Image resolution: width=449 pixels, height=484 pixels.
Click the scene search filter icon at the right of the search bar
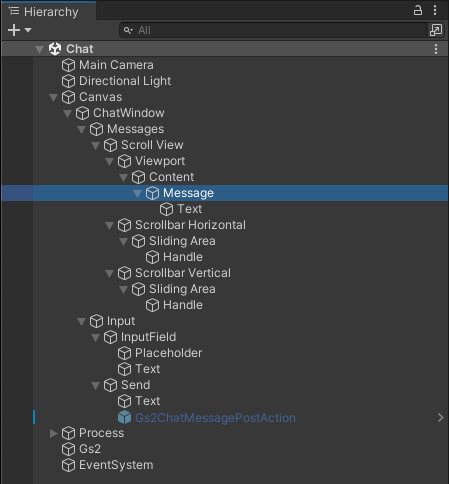(x=436, y=30)
